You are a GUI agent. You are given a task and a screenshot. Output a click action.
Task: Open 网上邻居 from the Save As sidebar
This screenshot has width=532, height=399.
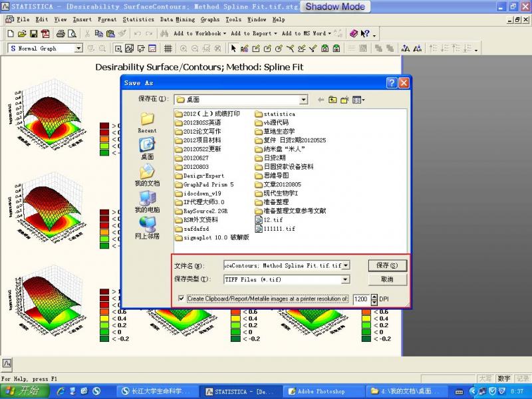click(147, 228)
